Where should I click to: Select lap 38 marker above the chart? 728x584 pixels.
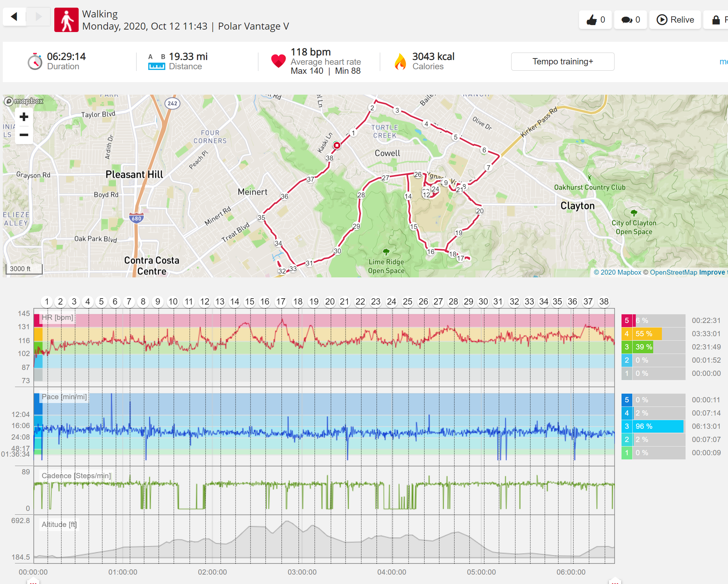604,301
